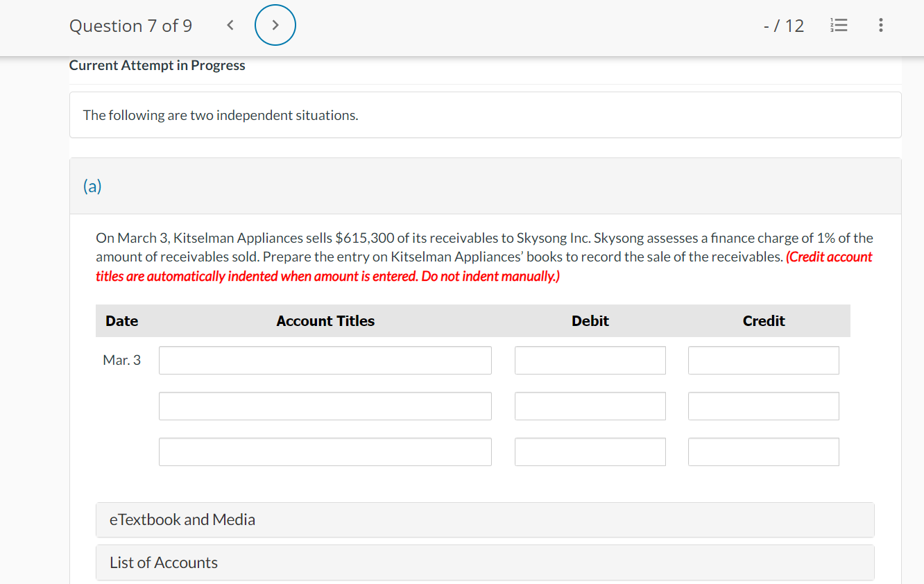This screenshot has width=924, height=584.
Task: Select the third row Debit amount field
Action: (590, 452)
